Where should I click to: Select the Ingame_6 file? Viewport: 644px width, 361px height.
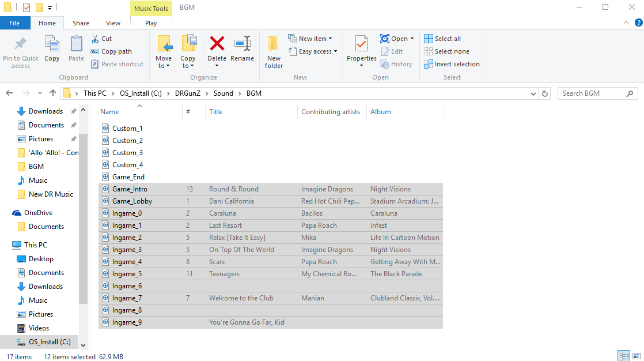tap(127, 286)
